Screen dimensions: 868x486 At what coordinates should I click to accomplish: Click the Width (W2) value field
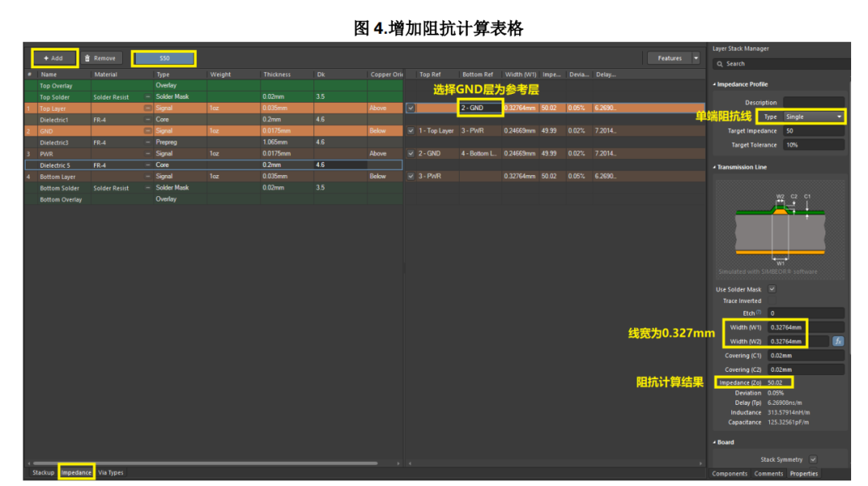pyautogui.click(x=798, y=341)
